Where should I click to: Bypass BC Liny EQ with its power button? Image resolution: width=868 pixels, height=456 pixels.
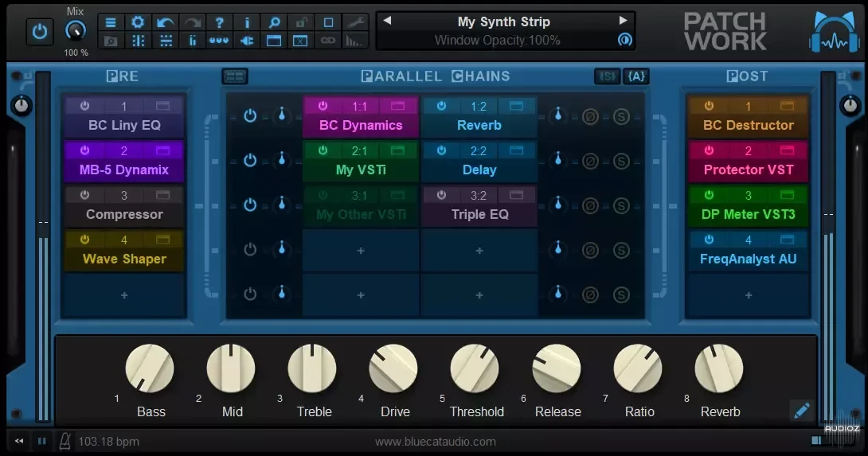[x=84, y=106]
